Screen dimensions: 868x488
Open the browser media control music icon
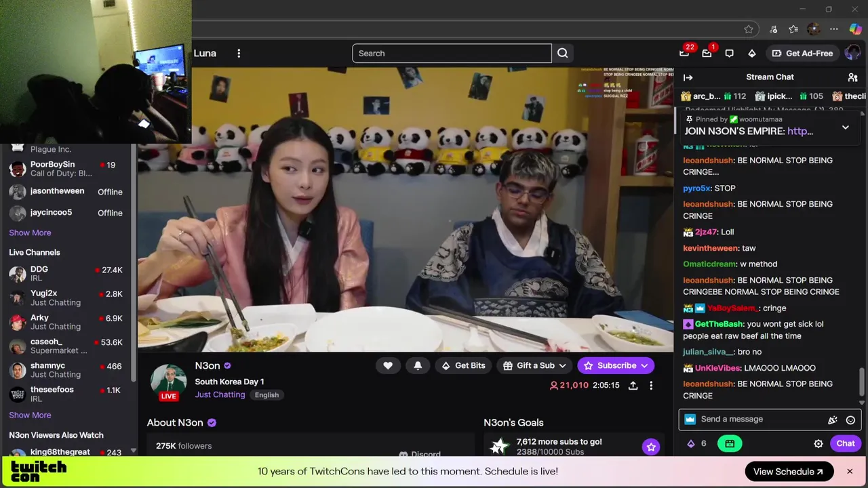[x=773, y=29]
